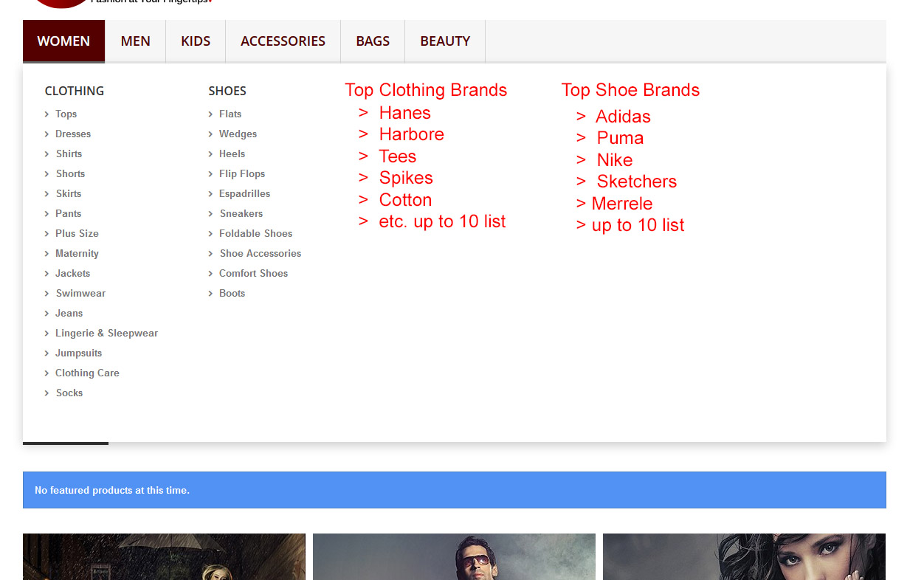
Task: Select the Shirts link
Action: click(69, 153)
